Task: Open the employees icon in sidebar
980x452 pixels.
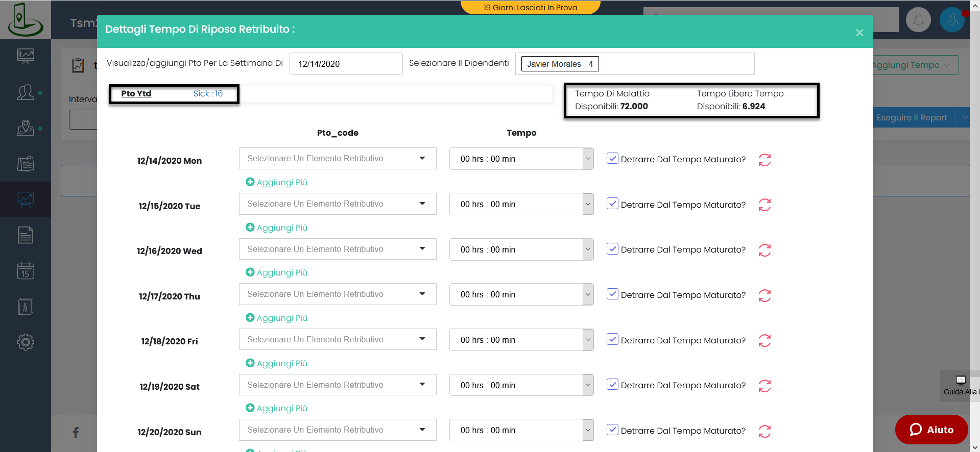Action: [26, 92]
